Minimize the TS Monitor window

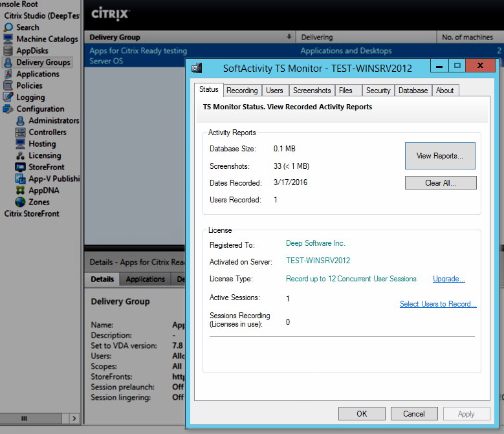(x=439, y=66)
